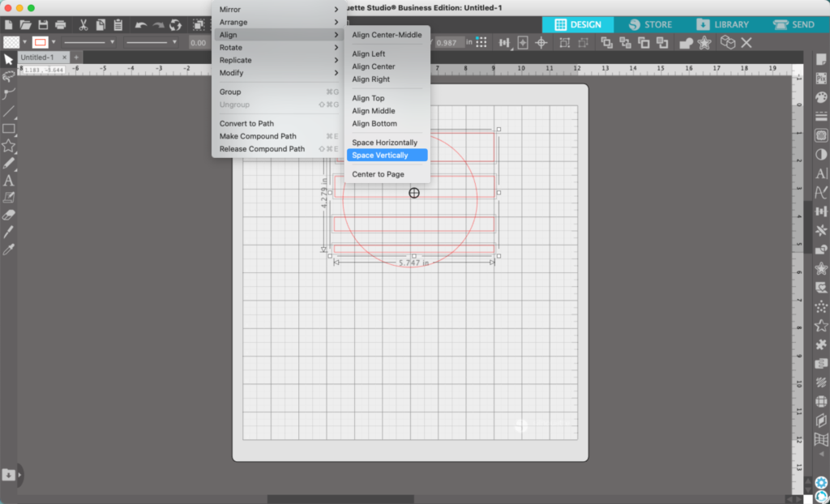Expand the Replicate submenu
The height and width of the screenshot is (504, 830).
pyautogui.click(x=279, y=60)
